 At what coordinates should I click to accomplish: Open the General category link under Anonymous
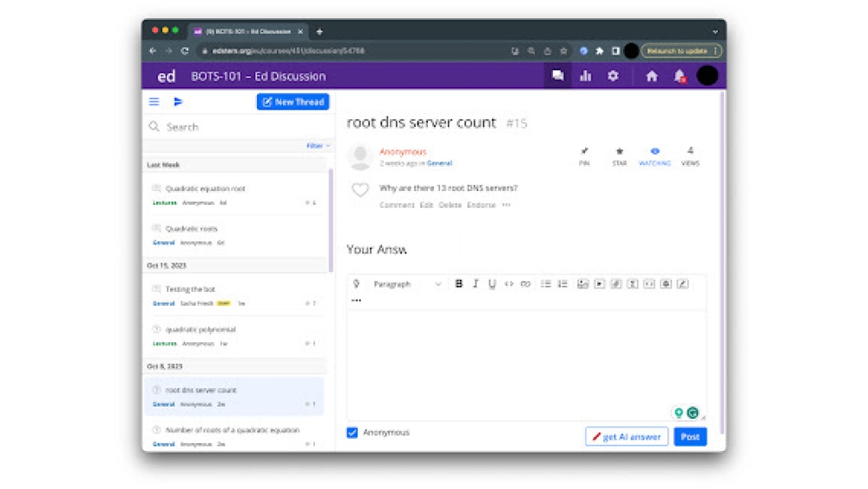click(x=439, y=163)
